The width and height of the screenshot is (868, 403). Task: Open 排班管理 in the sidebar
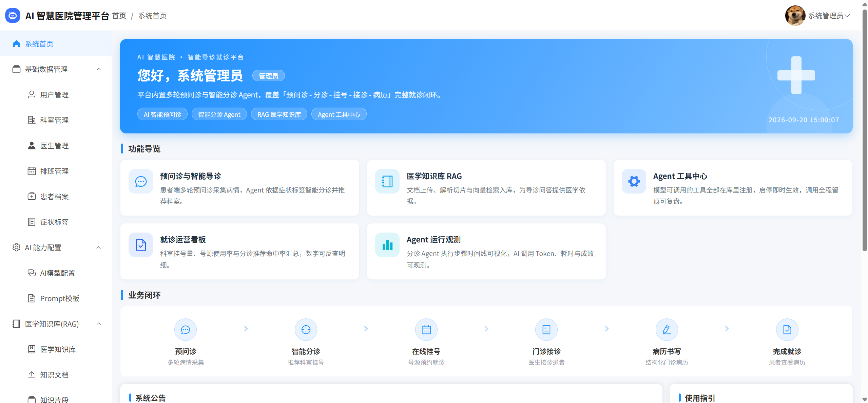[x=56, y=171]
